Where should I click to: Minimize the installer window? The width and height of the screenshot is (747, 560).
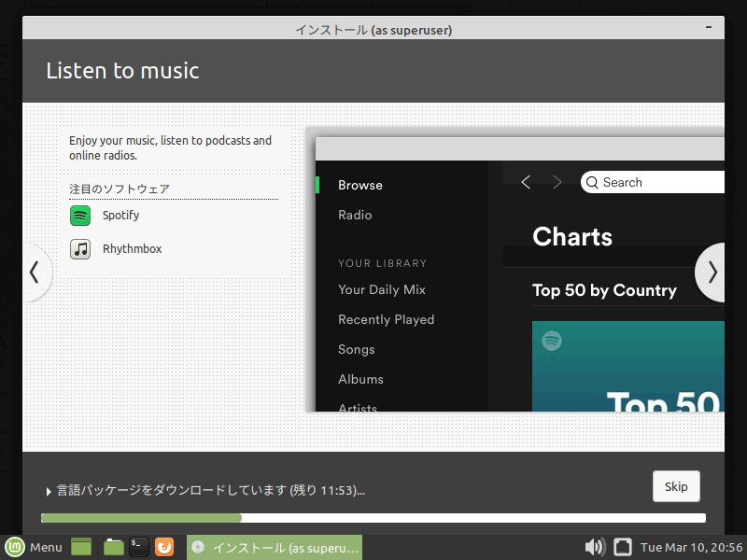click(709, 28)
